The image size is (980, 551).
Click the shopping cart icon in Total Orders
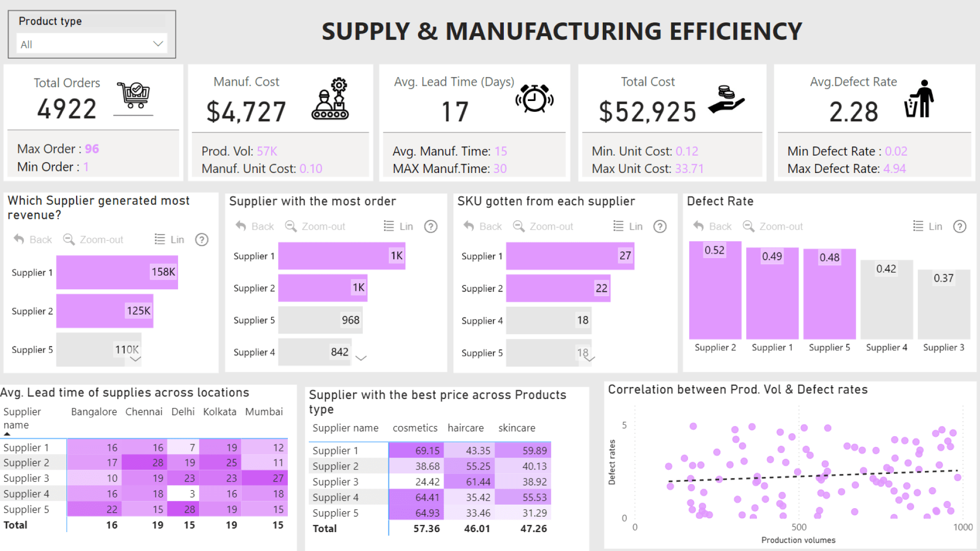tap(133, 95)
